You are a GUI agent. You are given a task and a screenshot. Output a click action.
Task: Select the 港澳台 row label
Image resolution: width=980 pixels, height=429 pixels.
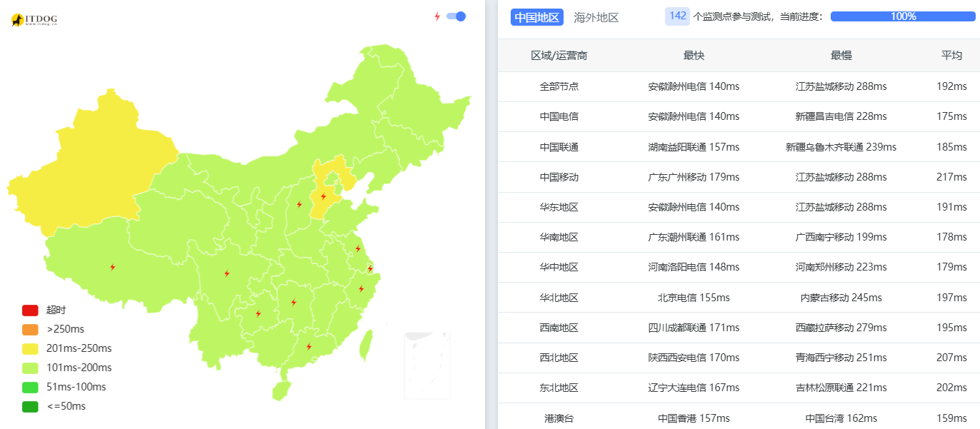click(559, 418)
